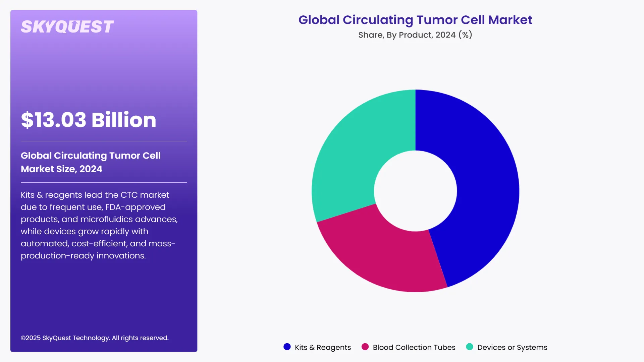Select the blue Kits & Reagents legend dot
Screen dimensions: 644x362
click(x=287, y=347)
